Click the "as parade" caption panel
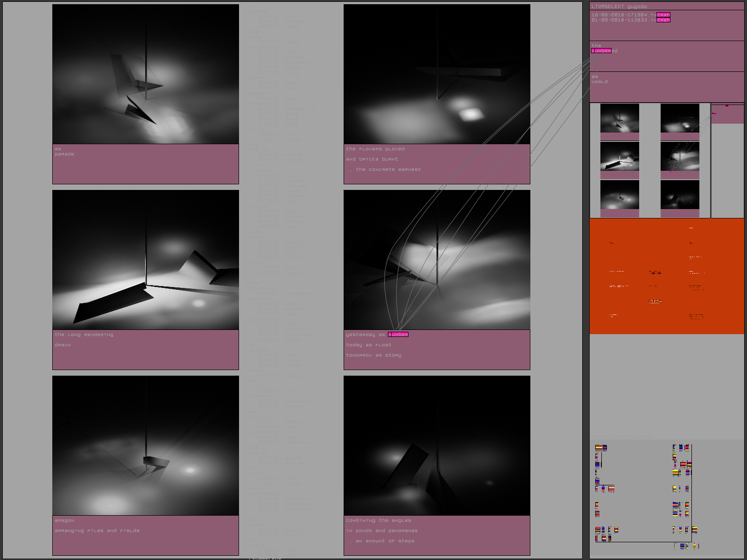The height and width of the screenshot is (560, 747). pos(146,164)
